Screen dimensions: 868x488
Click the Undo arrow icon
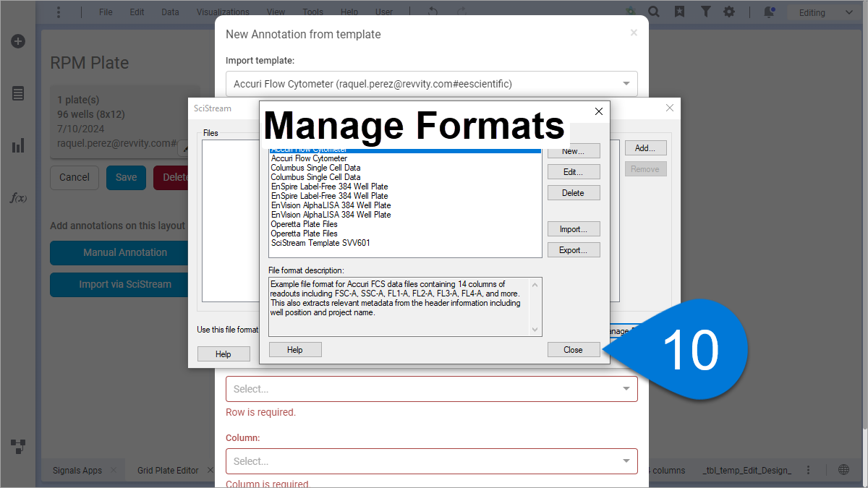pos(433,12)
